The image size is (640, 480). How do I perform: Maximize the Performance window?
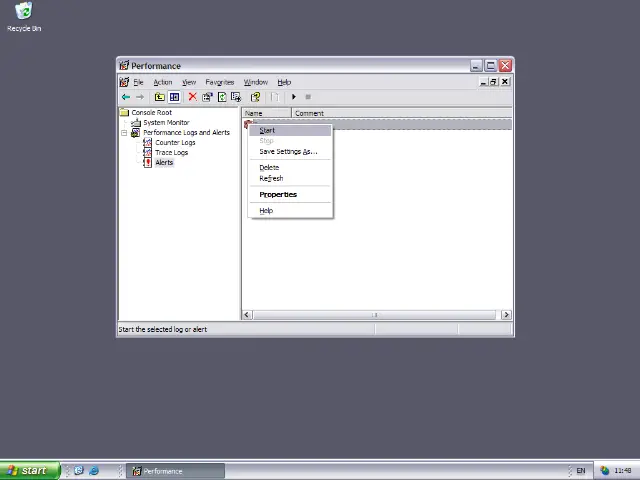[x=491, y=66]
